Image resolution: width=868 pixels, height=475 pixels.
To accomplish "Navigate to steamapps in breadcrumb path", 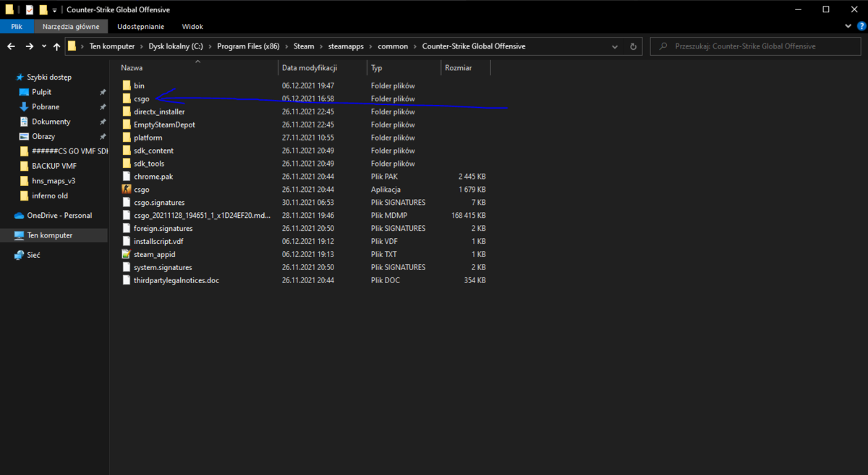I will click(x=346, y=46).
